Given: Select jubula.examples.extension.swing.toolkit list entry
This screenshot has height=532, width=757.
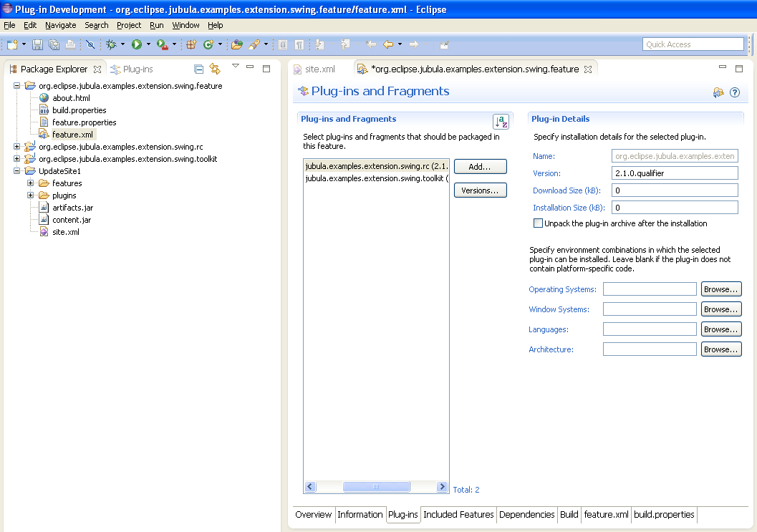Looking at the screenshot, I should click(x=377, y=178).
